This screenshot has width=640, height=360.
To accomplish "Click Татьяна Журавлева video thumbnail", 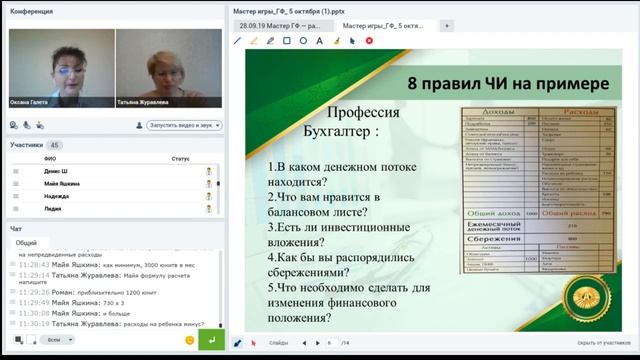I will 169,68.
